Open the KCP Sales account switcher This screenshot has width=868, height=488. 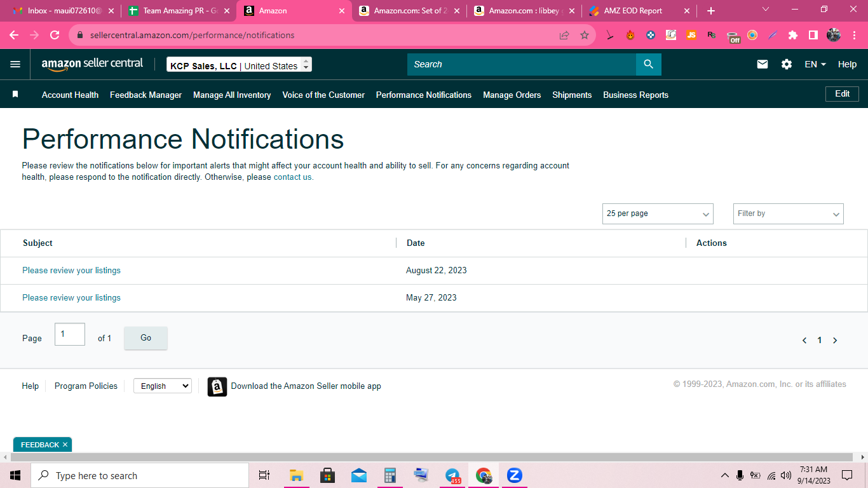coord(239,65)
